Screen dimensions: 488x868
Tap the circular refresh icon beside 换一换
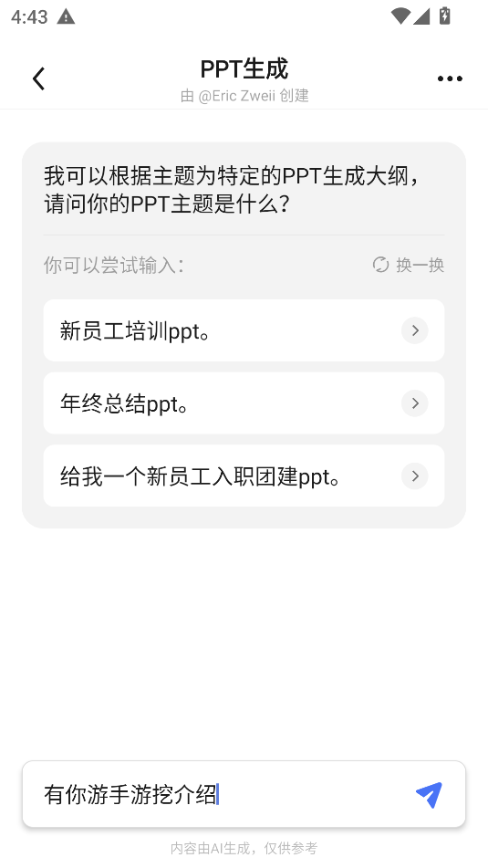click(x=380, y=266)
